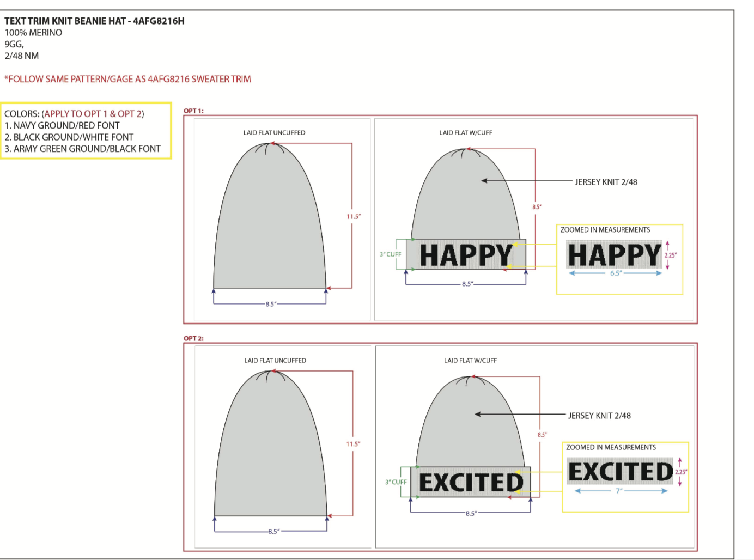Click the 2.25" height beside zoomed EXCITED
This screenshot has width=754, height=560.
pos(681,472)
